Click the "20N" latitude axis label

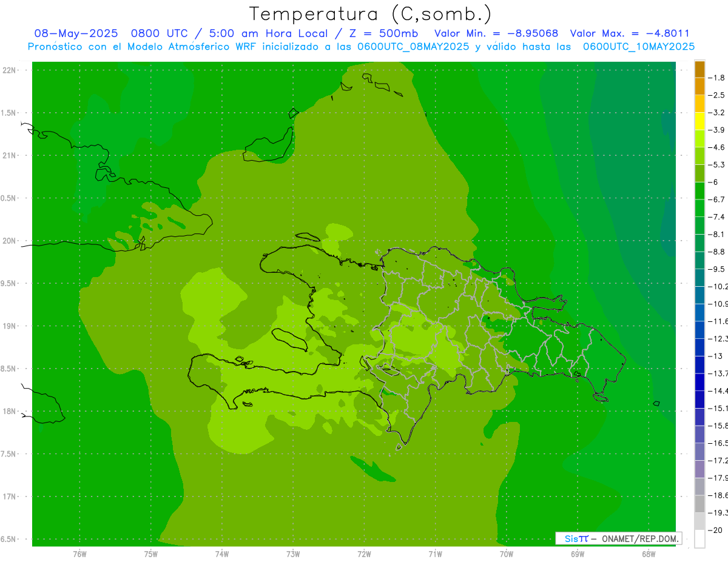coord(10,241)
